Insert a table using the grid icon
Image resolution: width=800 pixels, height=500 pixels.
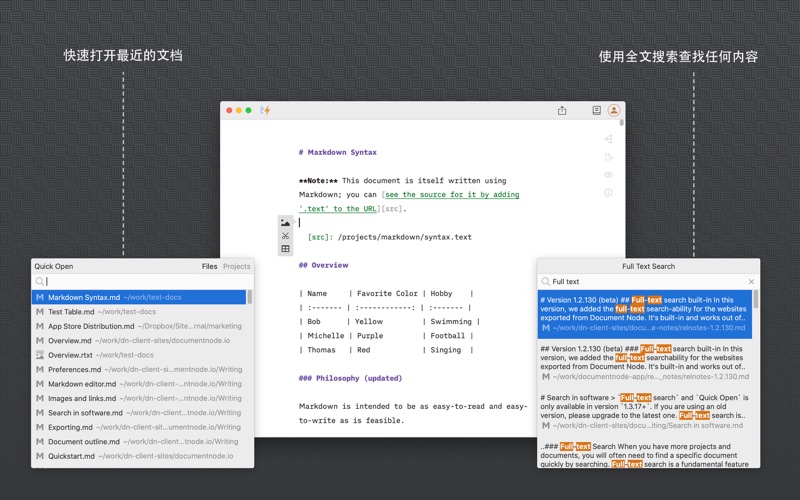click(285, 249)
